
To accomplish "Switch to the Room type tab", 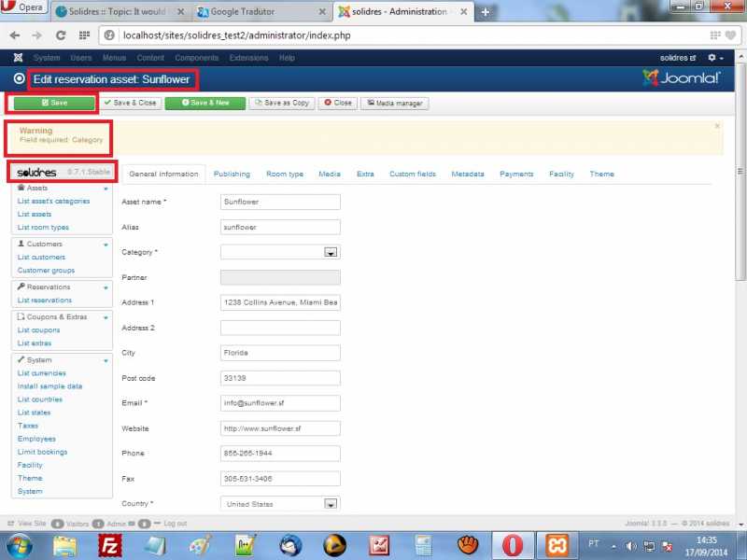I will pyautogui.click(x=285, y=174).
